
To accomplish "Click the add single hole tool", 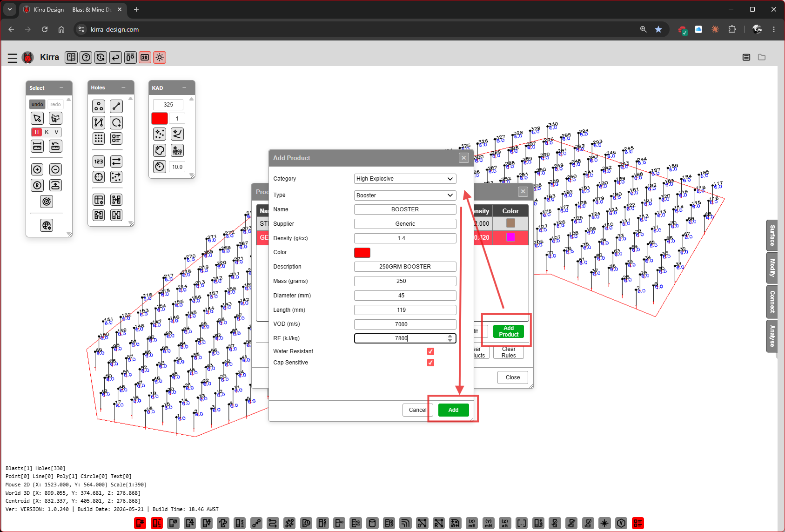I will 116,122.
